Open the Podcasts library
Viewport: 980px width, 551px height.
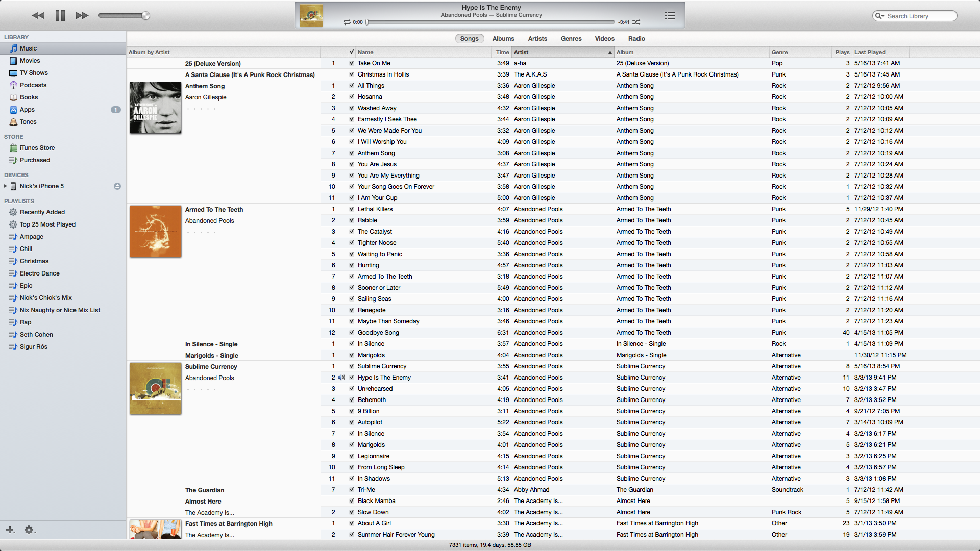[33, 85]
